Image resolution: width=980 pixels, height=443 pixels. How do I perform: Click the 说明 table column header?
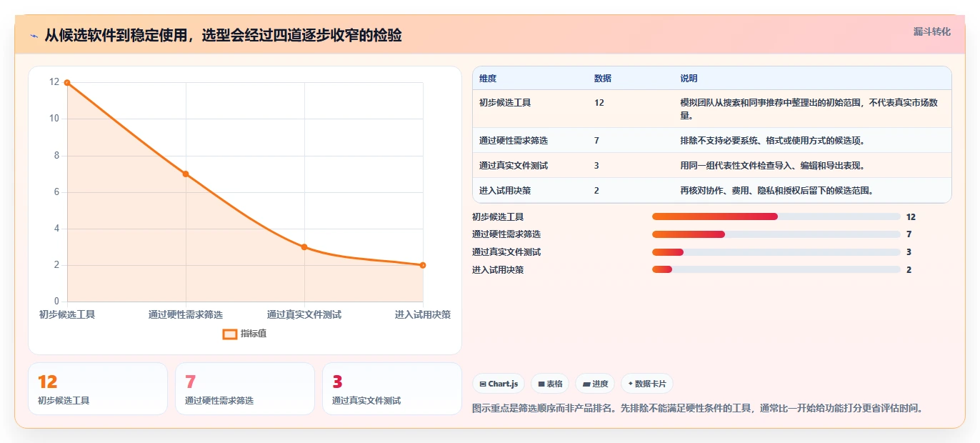(689, 79)
